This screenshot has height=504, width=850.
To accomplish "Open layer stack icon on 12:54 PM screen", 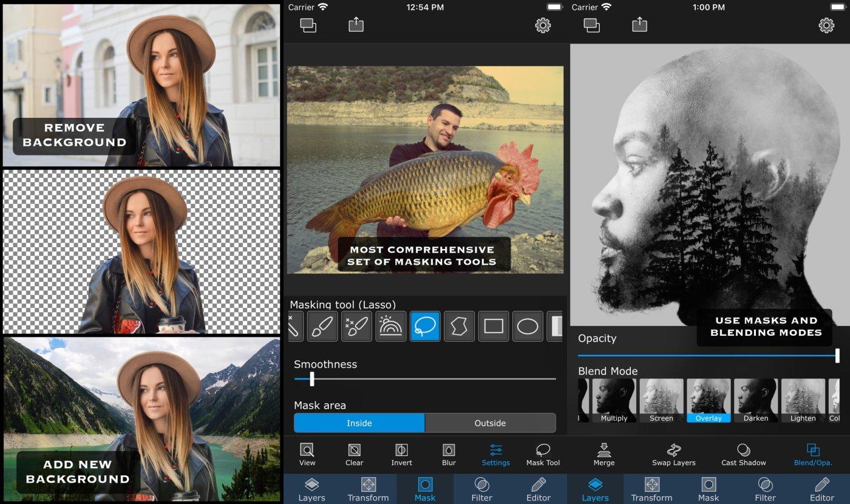I will pyautogui.click(x=308, y=26).
